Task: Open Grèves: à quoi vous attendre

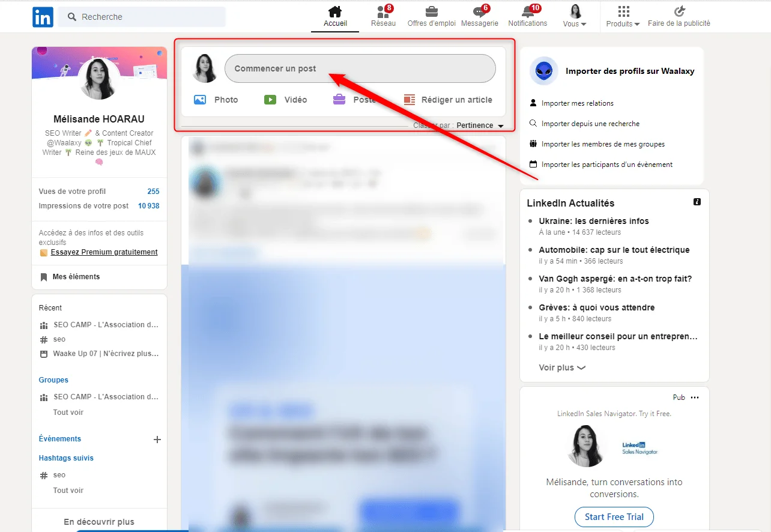Action: 597,307
